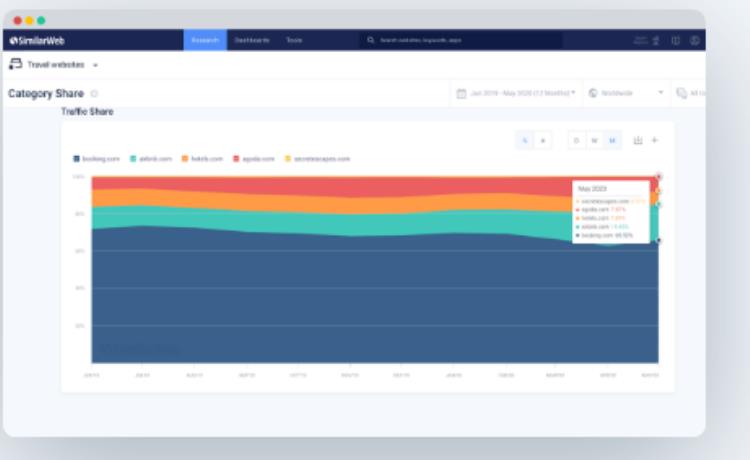Screen dimensions: 750x460
Task: Click the airbnb.com data point marker
Action: (x=659, y=205)
